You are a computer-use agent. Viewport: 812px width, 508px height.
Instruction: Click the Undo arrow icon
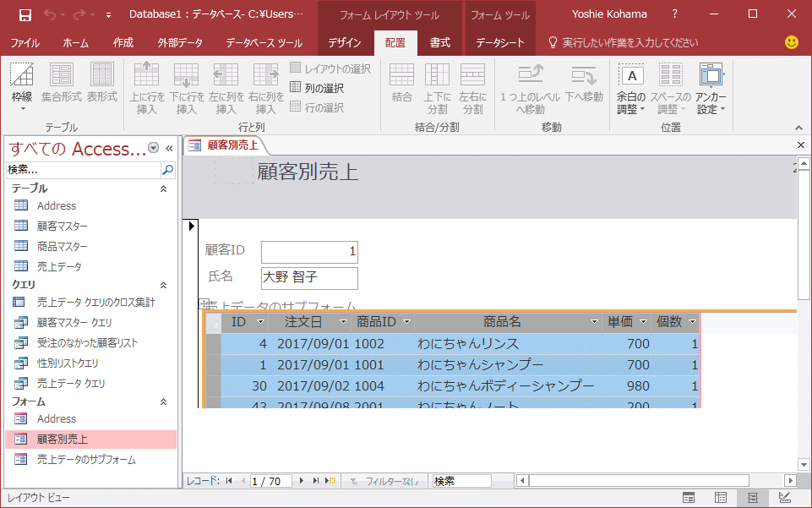pos(50,15)
